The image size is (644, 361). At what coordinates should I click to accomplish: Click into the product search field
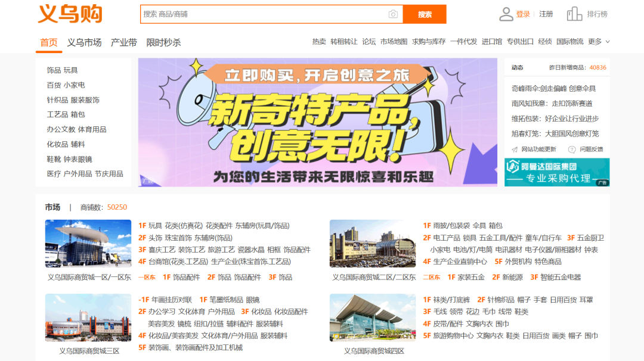pyautogui.click(x=262, y=14)
